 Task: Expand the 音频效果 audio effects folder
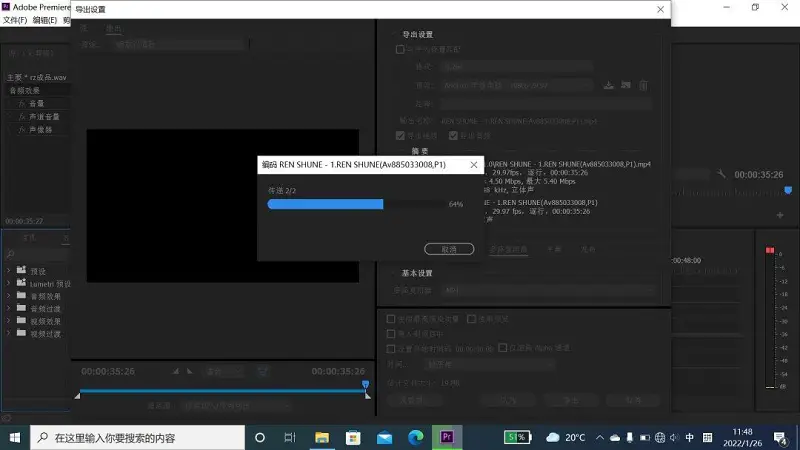8,296
